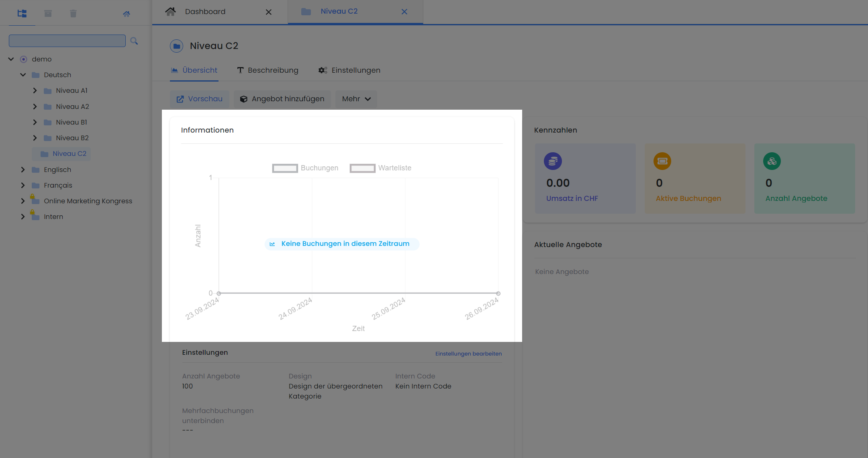Select Intern in the tree
This screenshot has width=868, height=458.
tap(53, 217)
